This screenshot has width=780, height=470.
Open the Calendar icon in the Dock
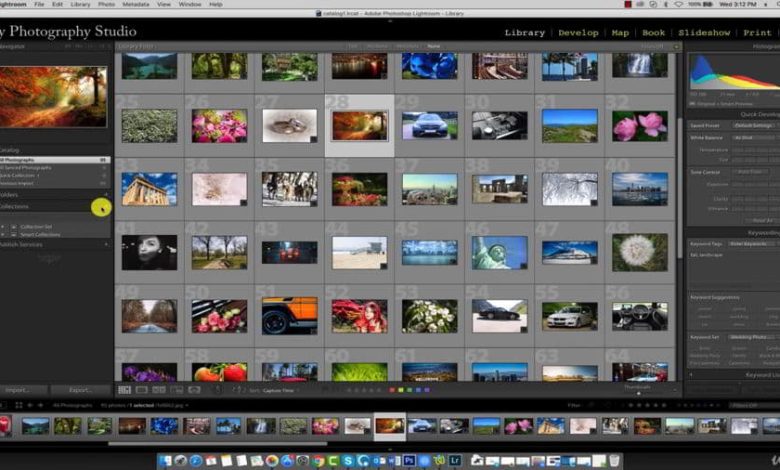click(211, 461)
